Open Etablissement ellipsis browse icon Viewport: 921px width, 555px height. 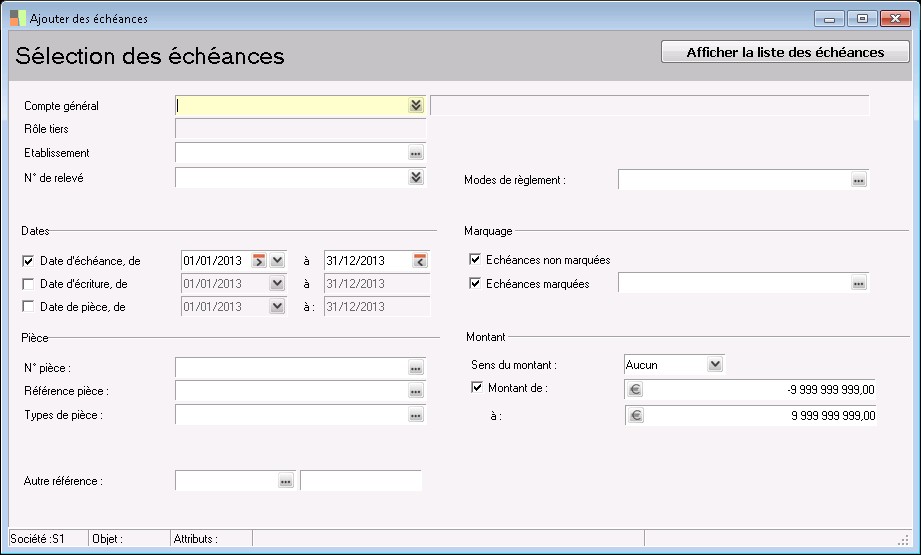pos(416,153)
